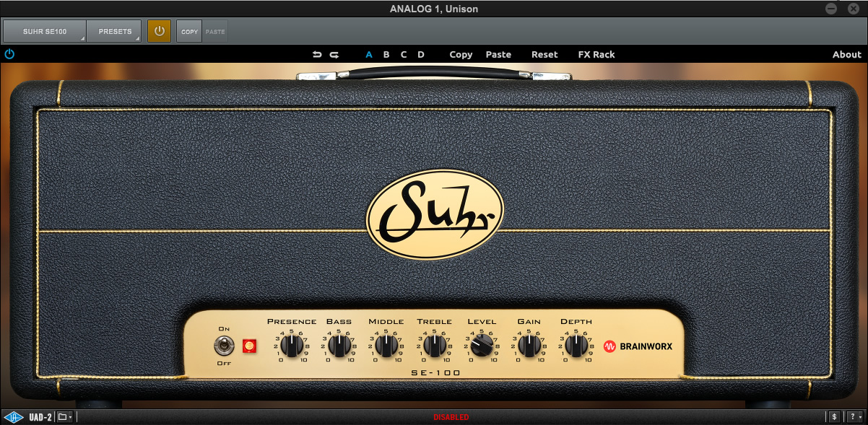The height and width of the screenshot is (425, 868).
Task: Flip the amp On/Off toggle switch
Action: (x=225, y=346)
